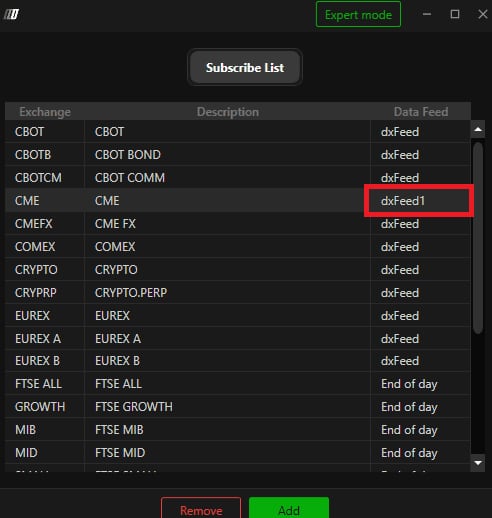Enable Expert mode button
The height and width of the screenshot is (518, 492).
[x=358, y=14]
